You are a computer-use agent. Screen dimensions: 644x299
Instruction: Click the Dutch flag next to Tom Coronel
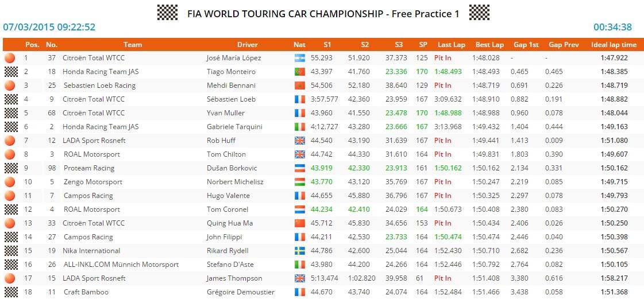[299, 209]
